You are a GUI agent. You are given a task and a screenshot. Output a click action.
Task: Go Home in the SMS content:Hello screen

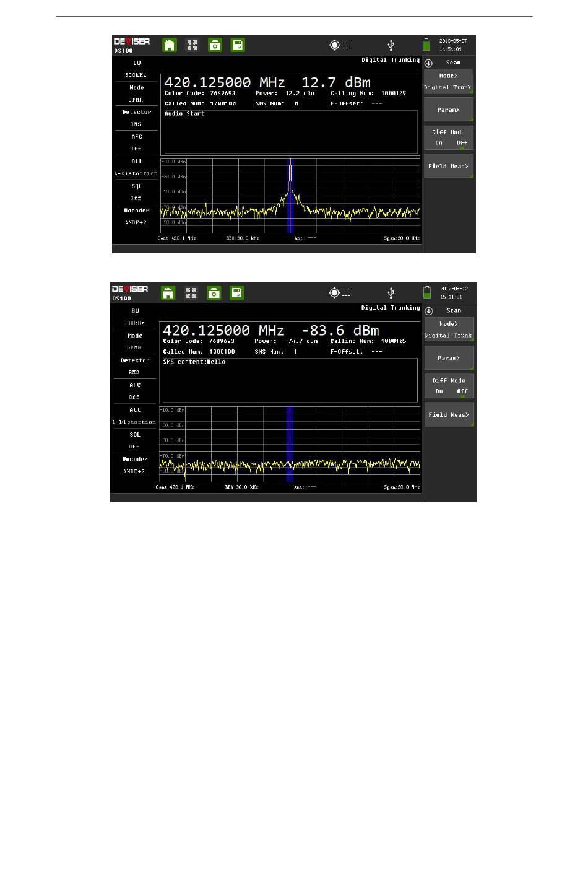coord(168,292)
